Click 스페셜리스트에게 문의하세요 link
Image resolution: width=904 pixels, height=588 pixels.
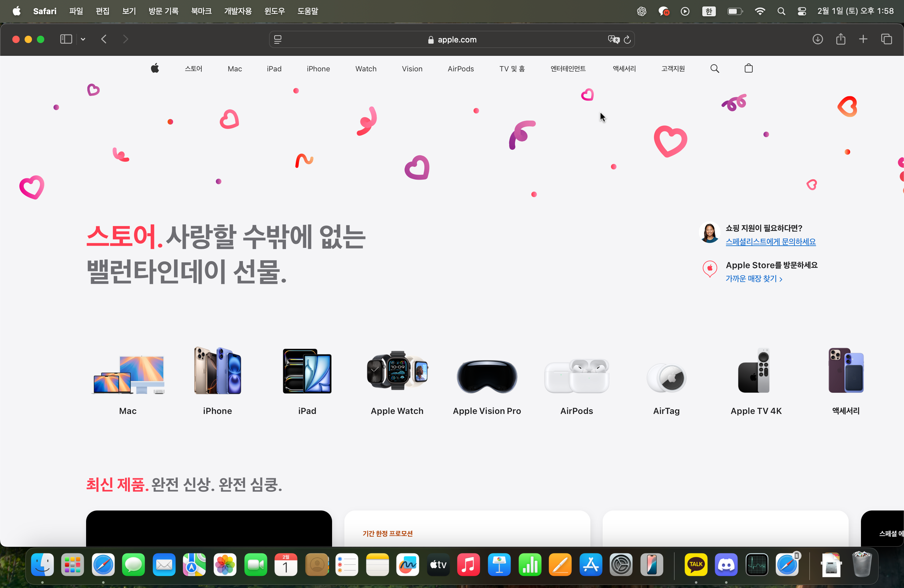[x=771, y=242]
